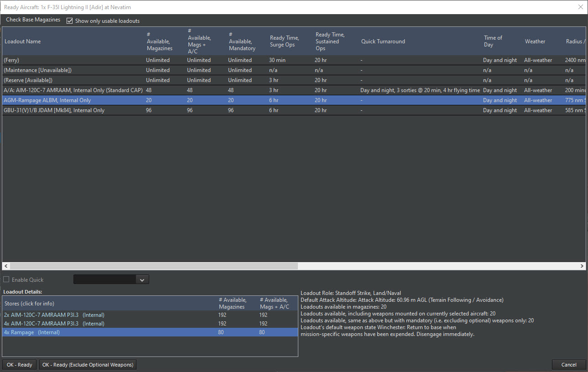Image resolution: width=588 pixels, height=372 pixels.
Task: Click the horizontal scrollbar left arrow
Action: 6,266
